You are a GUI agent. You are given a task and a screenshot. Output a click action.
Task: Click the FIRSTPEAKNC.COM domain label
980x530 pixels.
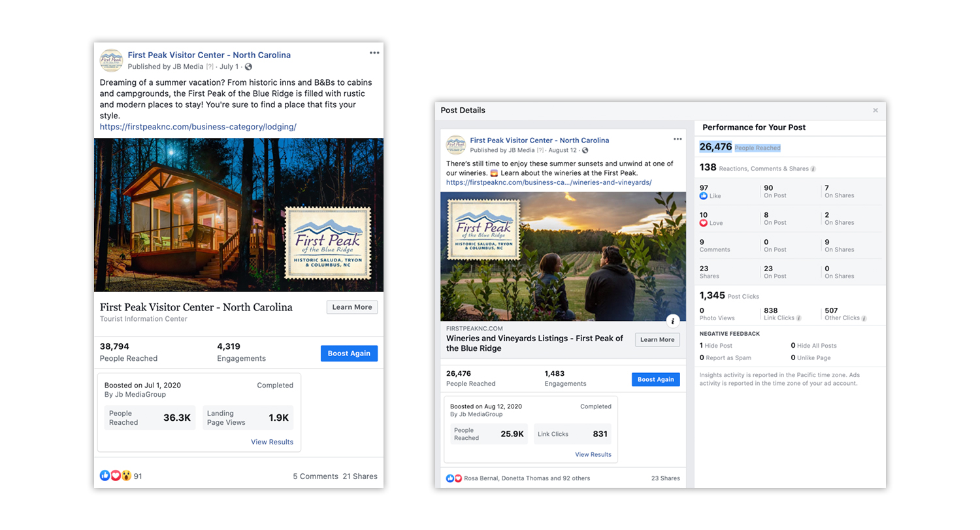474,329
